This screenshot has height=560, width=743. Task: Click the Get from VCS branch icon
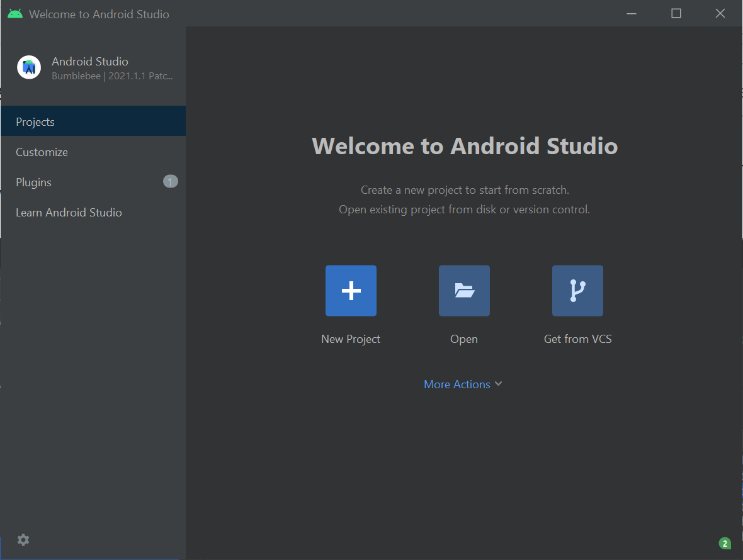click(577, 291)
